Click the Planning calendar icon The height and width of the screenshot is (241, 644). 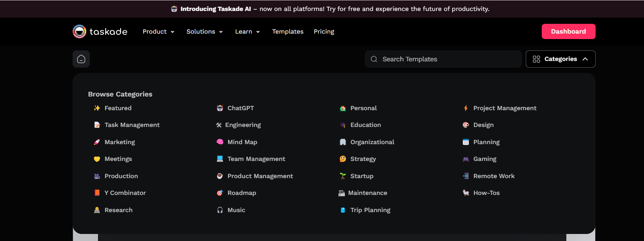pos(466,142)
